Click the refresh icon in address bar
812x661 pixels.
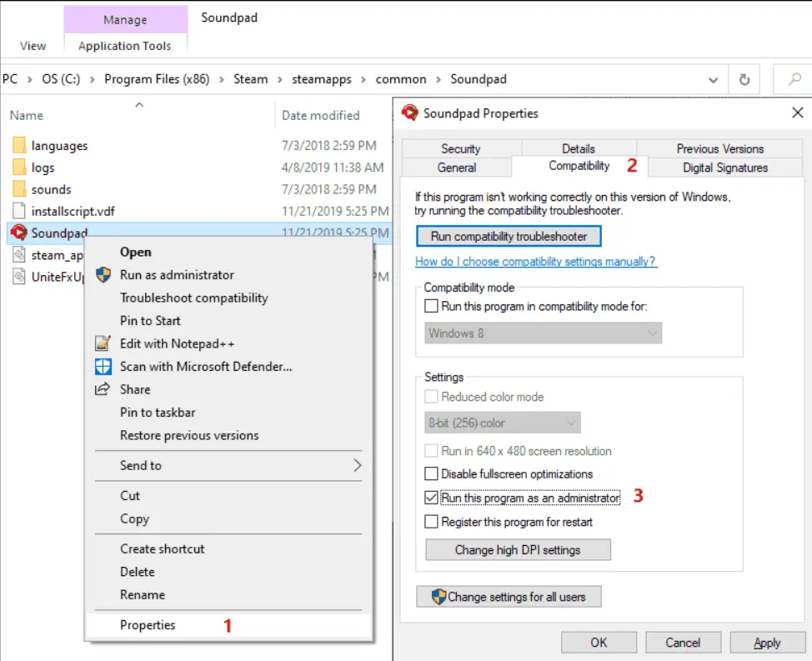coord(744,80)
